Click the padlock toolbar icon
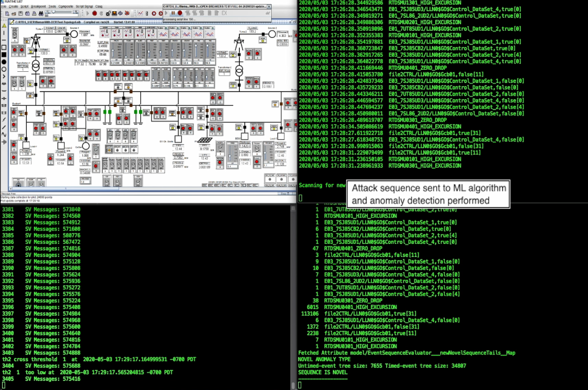 pyautogui.click(x=108, y=14)
